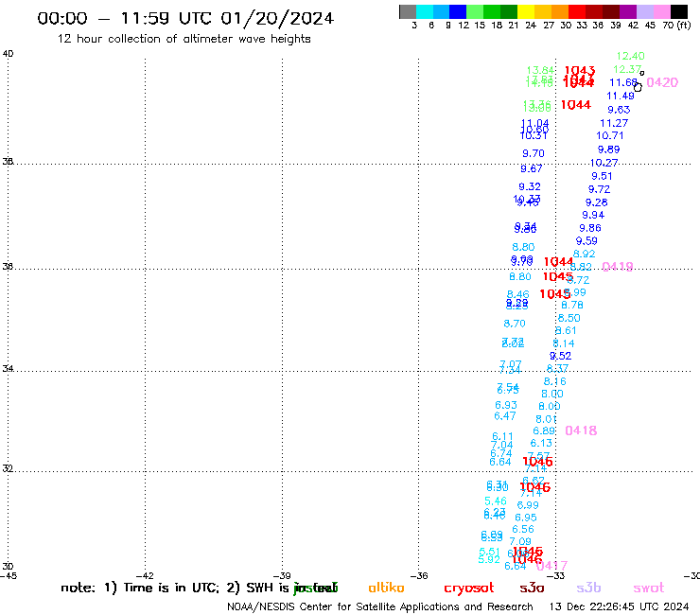Click the wave height value 9.89

point(608,149)
